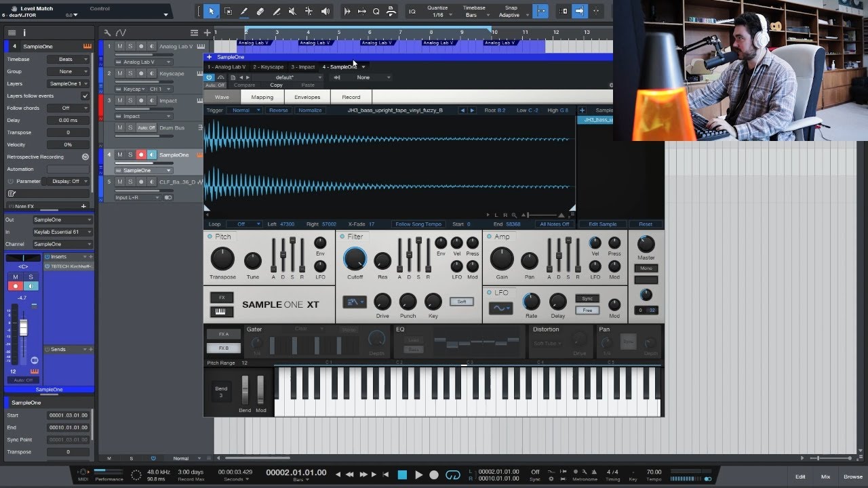Image resolution: width=868 pixels, height=488 pixels.
Task: Select the Eraser tool
Action: tap(260, 11)
